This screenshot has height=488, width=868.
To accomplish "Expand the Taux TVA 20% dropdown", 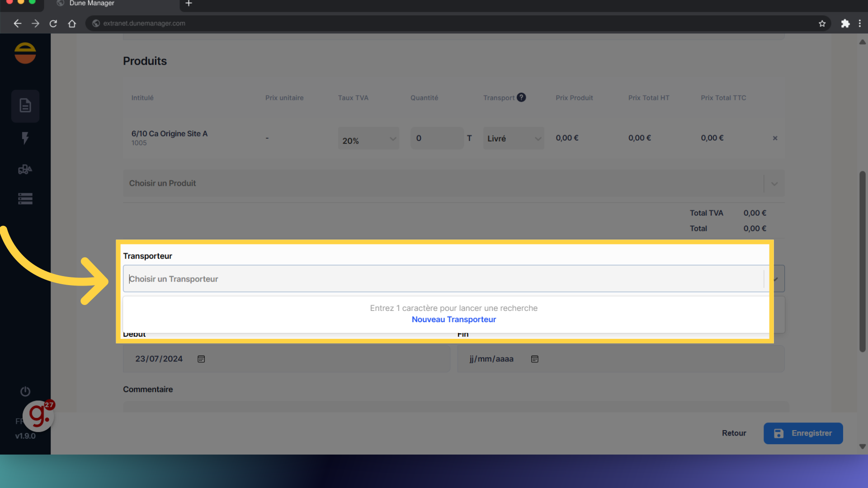I will click(x=368, y=139).
